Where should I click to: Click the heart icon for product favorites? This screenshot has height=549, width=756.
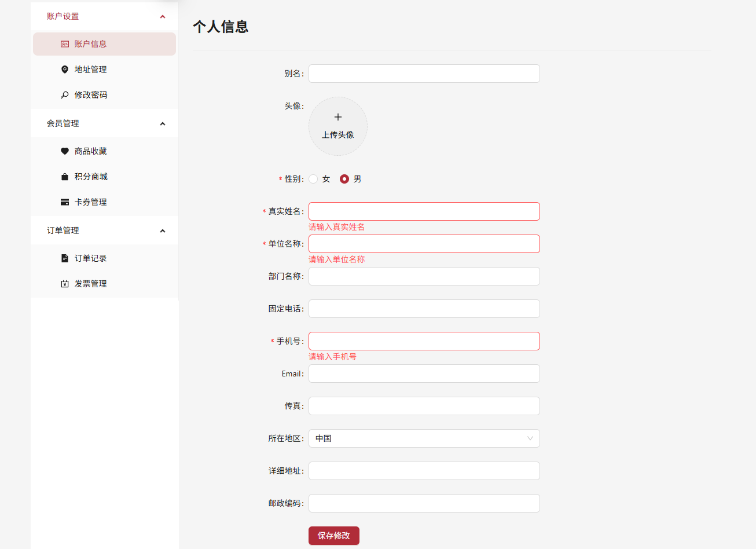point(65,151)
